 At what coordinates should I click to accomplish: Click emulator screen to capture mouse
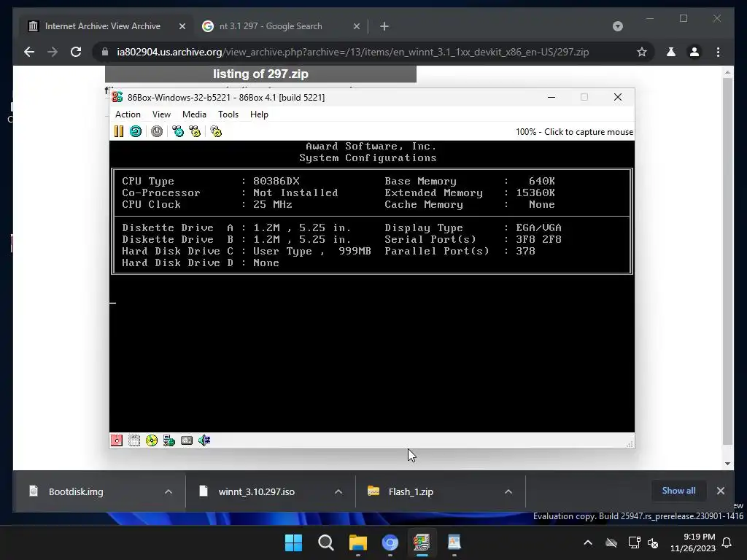(371, 286)
